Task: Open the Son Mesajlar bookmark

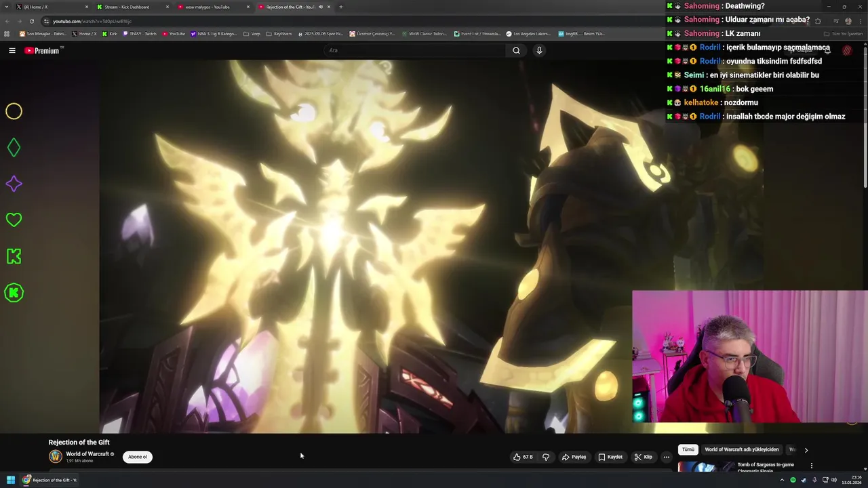Action: 43,33
